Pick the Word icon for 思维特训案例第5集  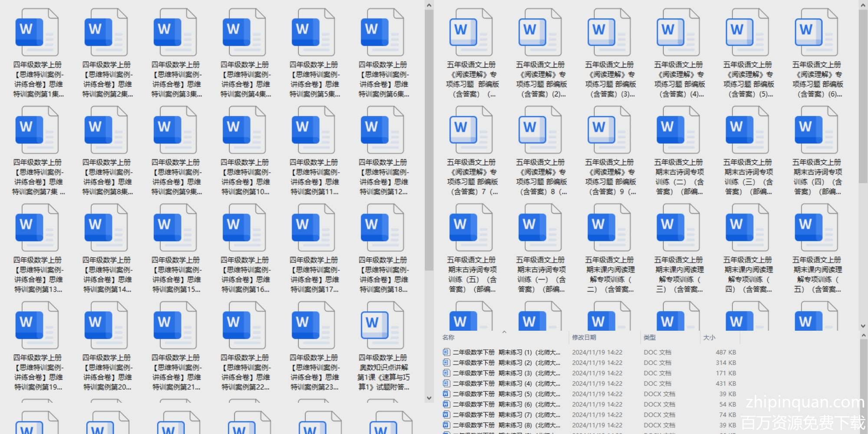313,33
